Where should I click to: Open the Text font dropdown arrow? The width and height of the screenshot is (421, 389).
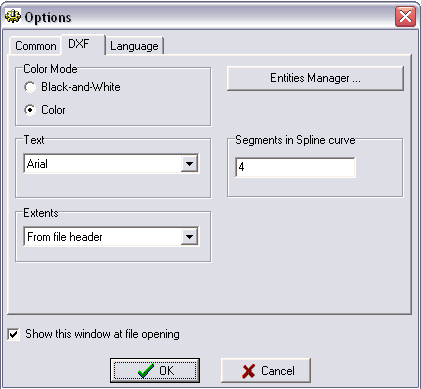[189, 164]
